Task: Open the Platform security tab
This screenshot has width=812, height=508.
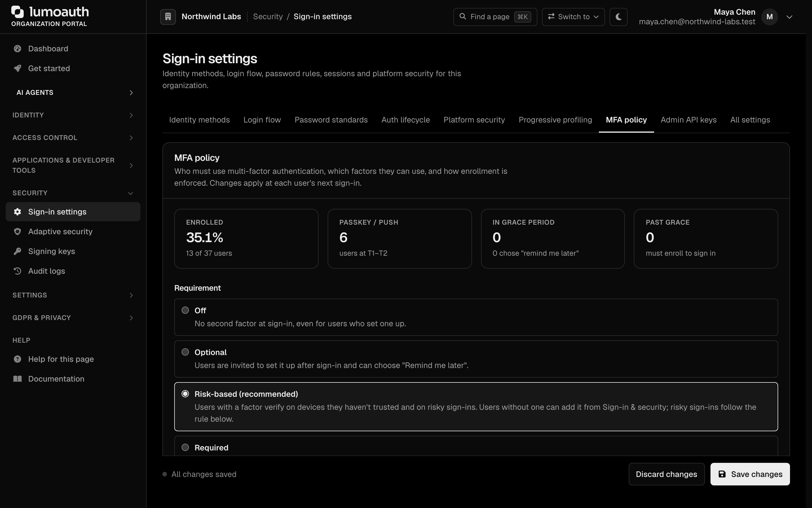Action: pyautogui.click(x=474, y=120)
